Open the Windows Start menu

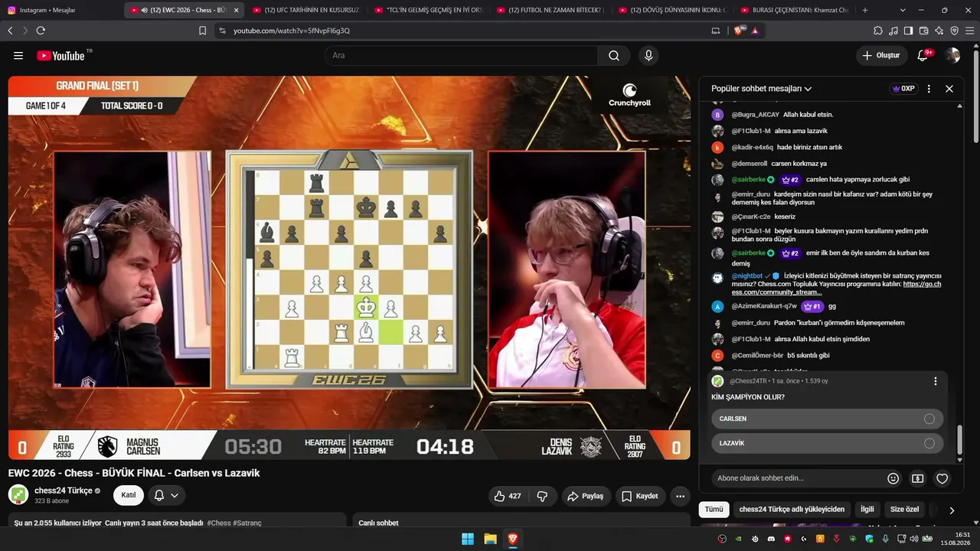[x=467, y=539]
